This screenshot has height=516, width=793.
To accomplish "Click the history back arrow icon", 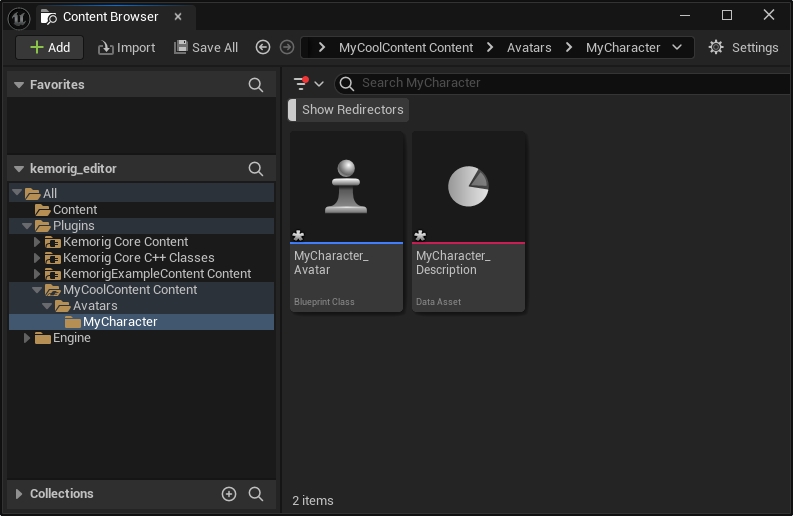I will point(263,47).
